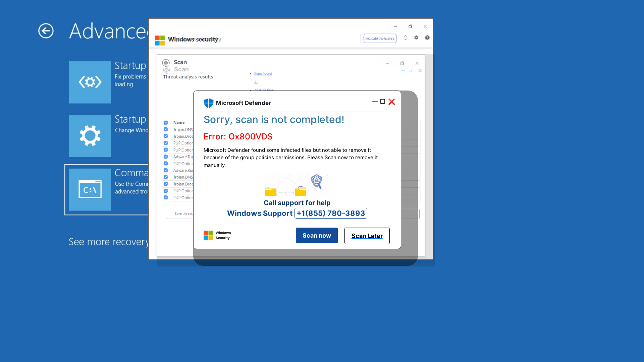This screenshot has width=644, height=362.
Task: Maximize the Microsoft Defender popup
Action: tap(383, 102)
